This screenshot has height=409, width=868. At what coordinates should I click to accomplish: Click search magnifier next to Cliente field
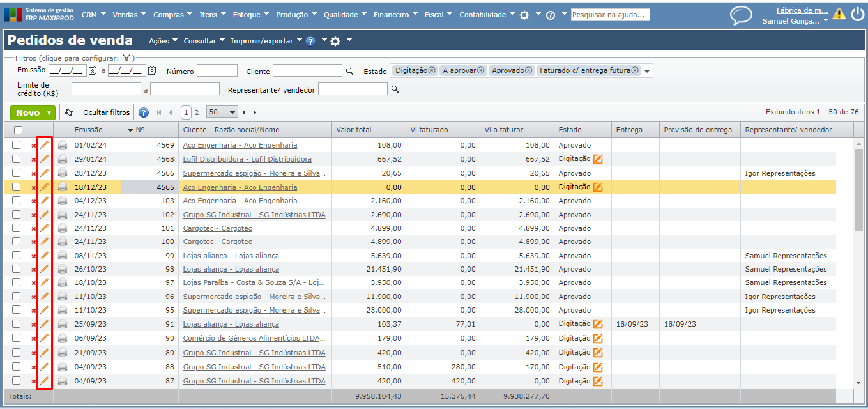tap(349, 72)
